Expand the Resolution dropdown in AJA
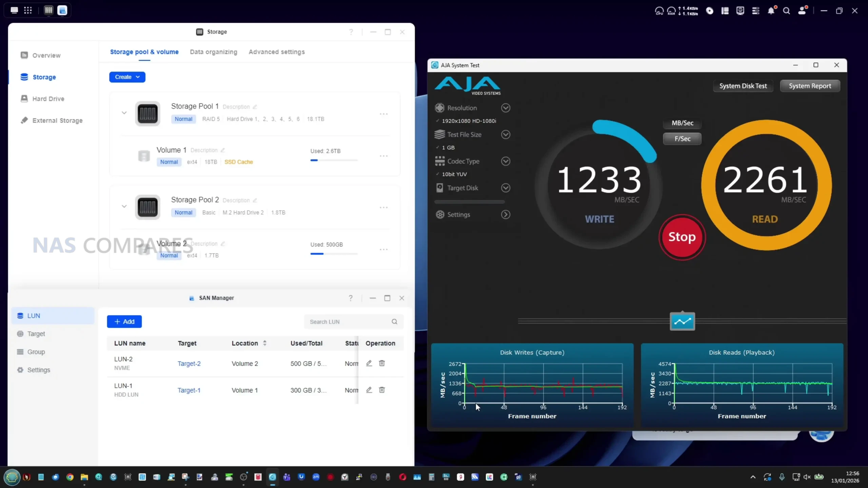This screenshot has height=488, width=868. 506,108
